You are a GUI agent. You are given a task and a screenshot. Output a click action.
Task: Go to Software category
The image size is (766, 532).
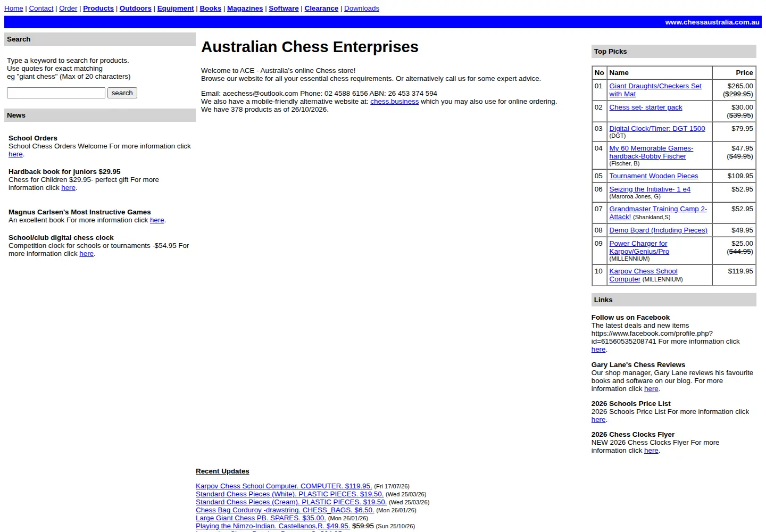(x=284, y=9)
